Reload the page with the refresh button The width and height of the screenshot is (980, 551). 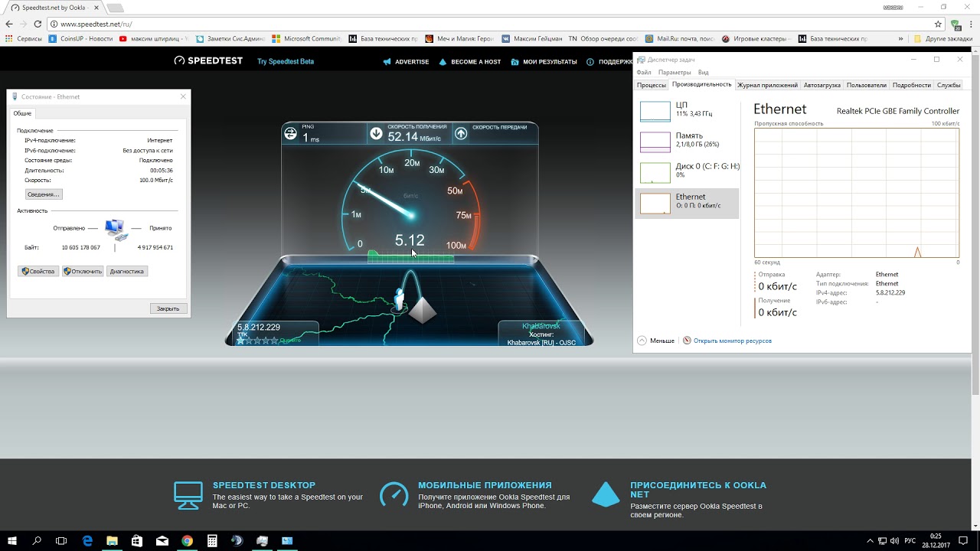coord(38,24)
